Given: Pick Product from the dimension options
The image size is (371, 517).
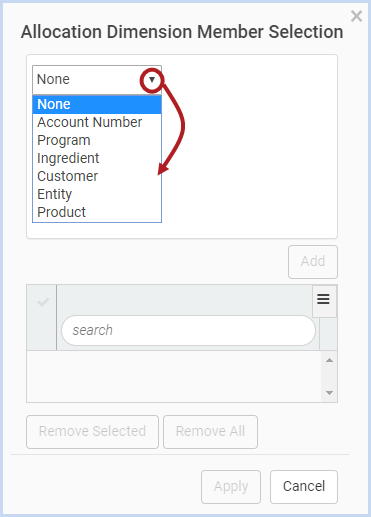Looking at the screenshot, I should [x=97, y=212].
